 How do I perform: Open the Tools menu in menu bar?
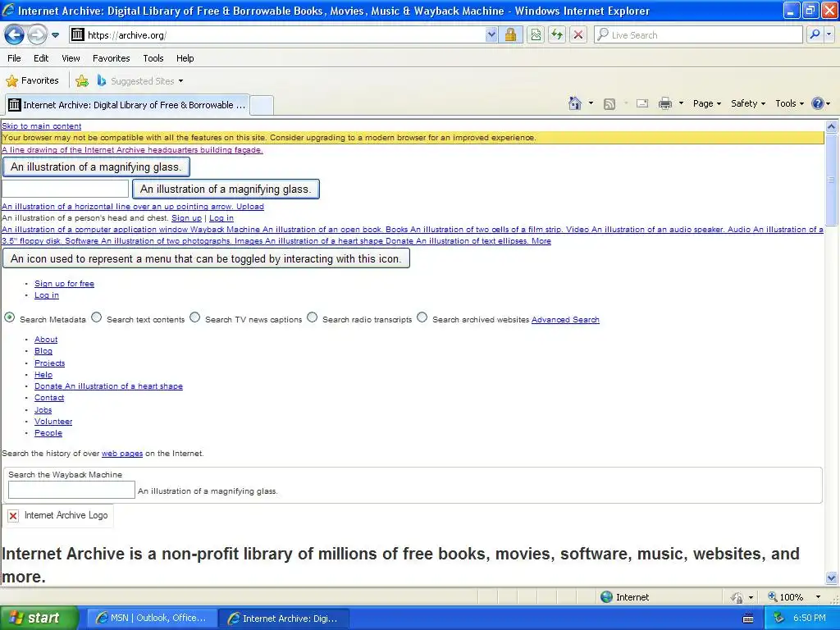click(x=153, y=58)
